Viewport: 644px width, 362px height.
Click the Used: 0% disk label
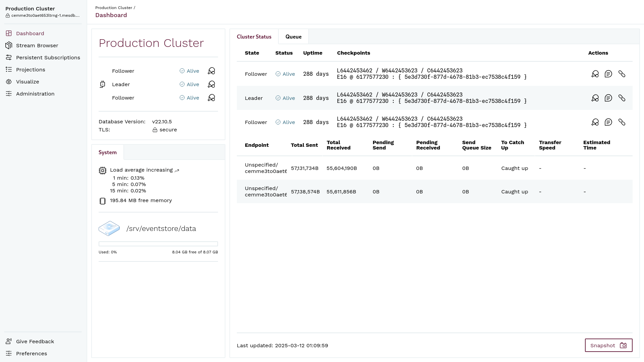pyautogui.click(x=108, y=252)
